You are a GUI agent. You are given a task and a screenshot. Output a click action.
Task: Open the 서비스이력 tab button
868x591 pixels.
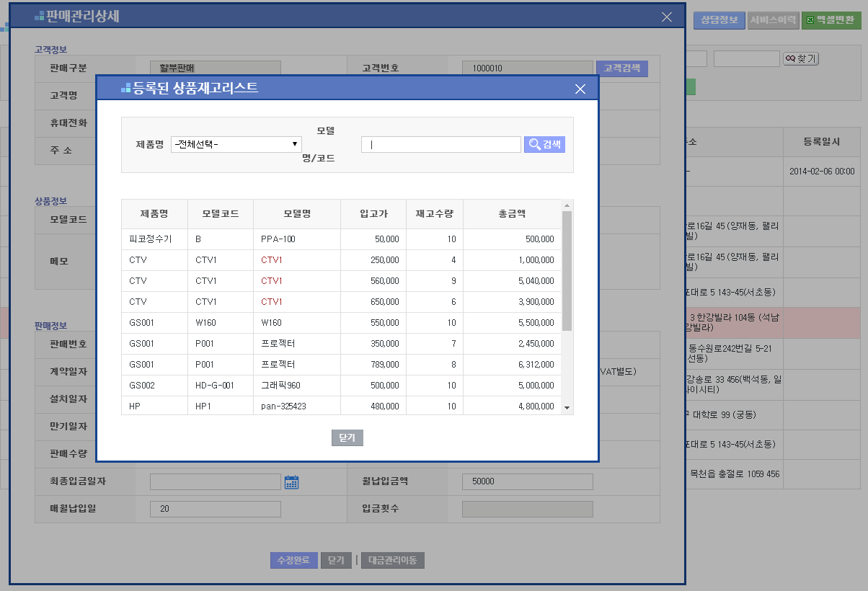click(x=773, y=20)
